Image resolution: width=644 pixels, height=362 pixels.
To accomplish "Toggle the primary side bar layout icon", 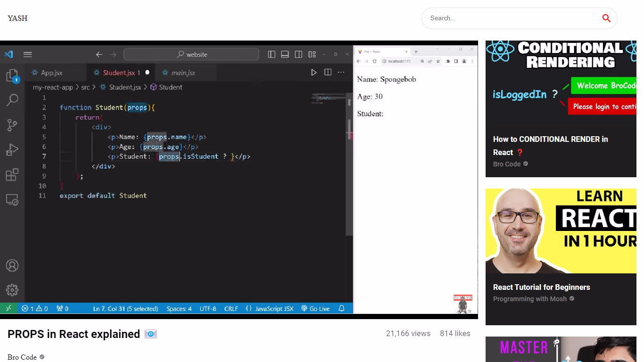I will [x=272, y=55].
